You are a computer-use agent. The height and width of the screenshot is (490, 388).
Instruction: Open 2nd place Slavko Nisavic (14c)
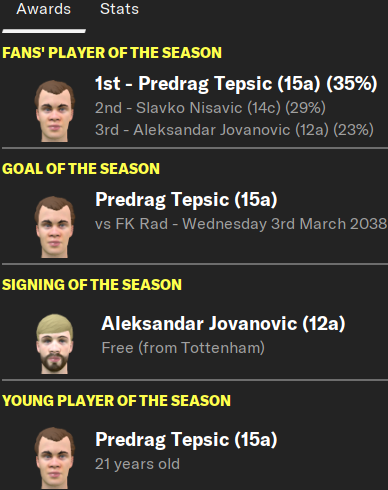click(210, 108)
